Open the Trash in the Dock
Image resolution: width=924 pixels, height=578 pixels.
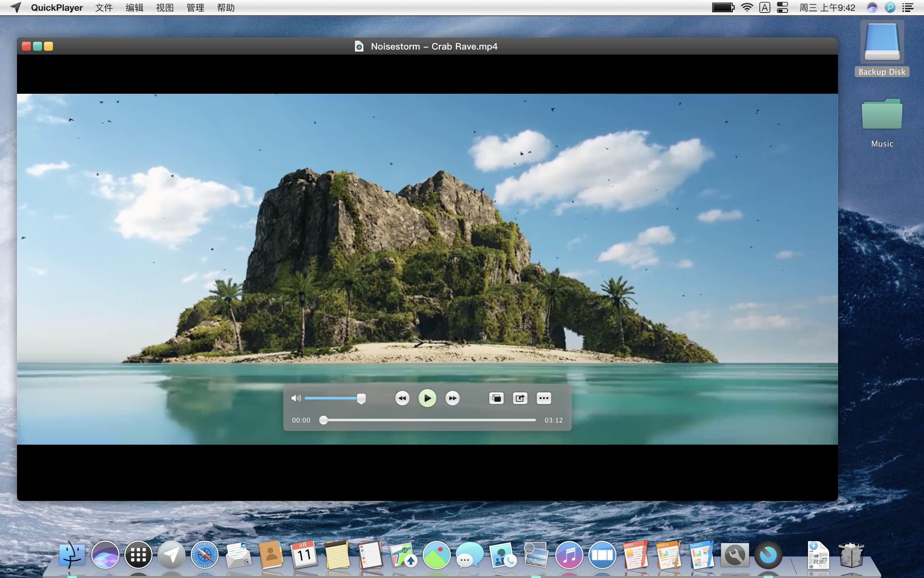(851, 555)
